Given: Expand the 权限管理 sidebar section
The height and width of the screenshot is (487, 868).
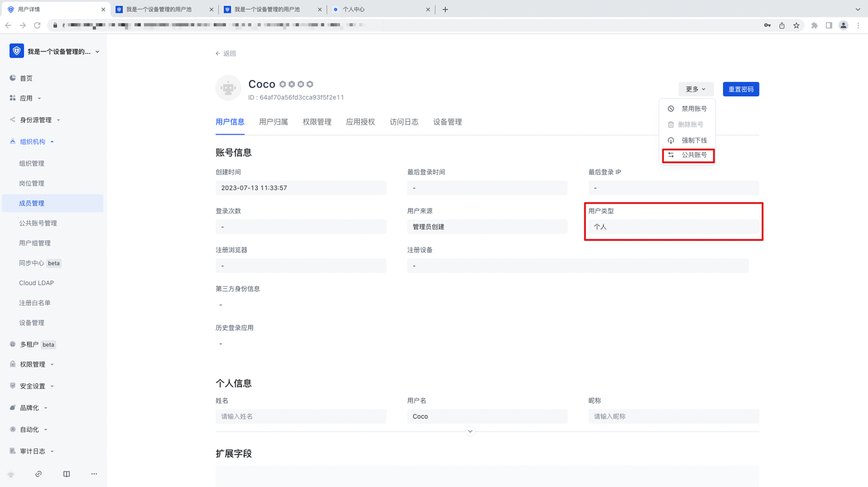Looking at the screenshot, I should tap(33, 364).
